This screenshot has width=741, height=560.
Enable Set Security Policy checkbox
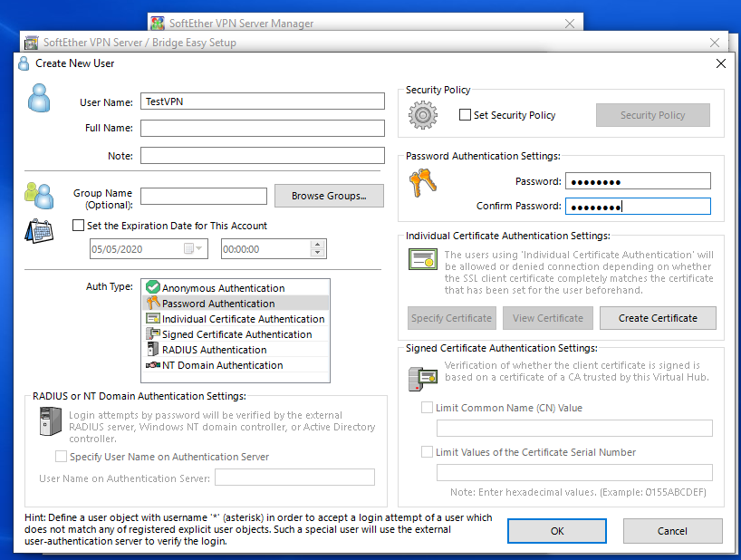(465, 115)
